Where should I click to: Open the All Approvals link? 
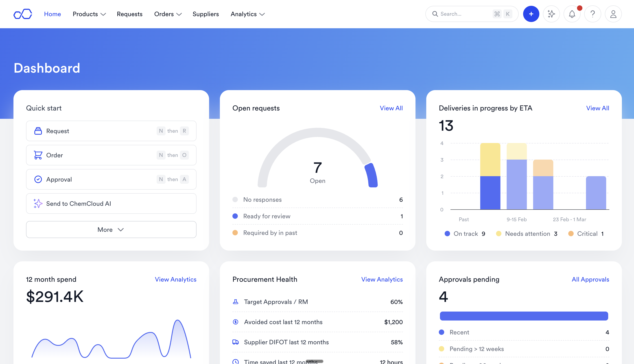coord(590,279)
